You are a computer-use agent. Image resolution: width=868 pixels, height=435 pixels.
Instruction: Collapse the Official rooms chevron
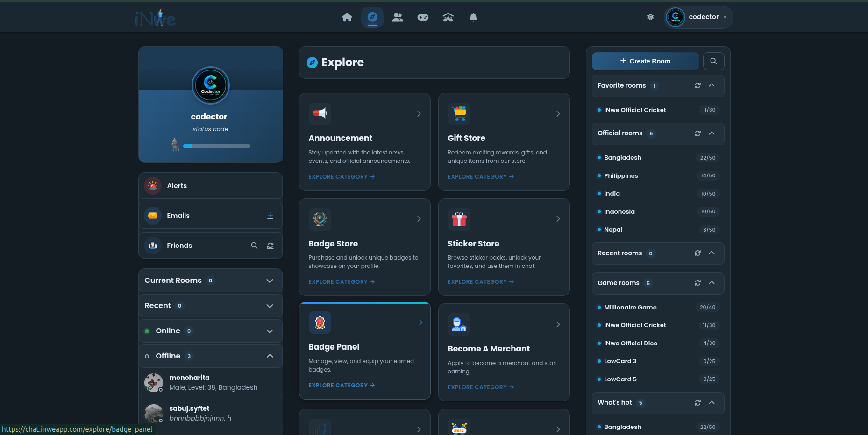(711, 133)
